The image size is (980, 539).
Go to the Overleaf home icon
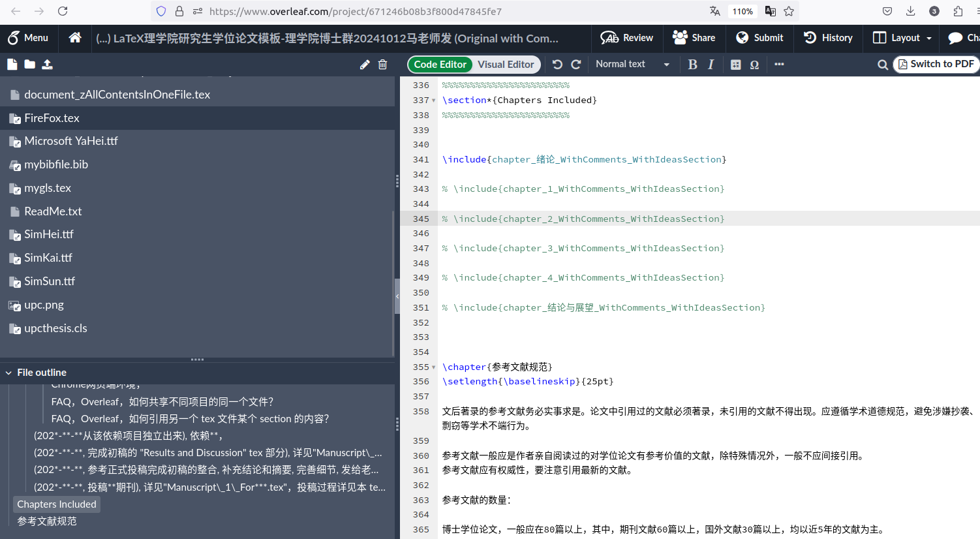click(x=75, y=38)
